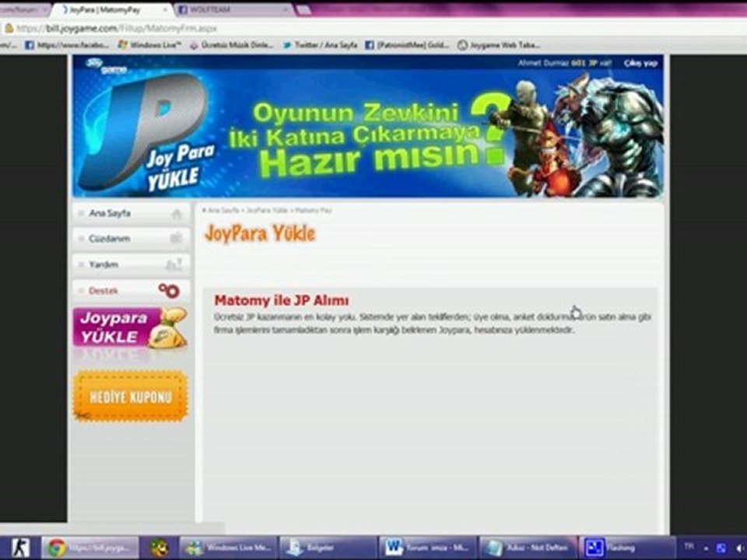This screenshot has width=747, height=560.
Task: Click the TR language indicator in the tray
Action: [x=689, y=546]
